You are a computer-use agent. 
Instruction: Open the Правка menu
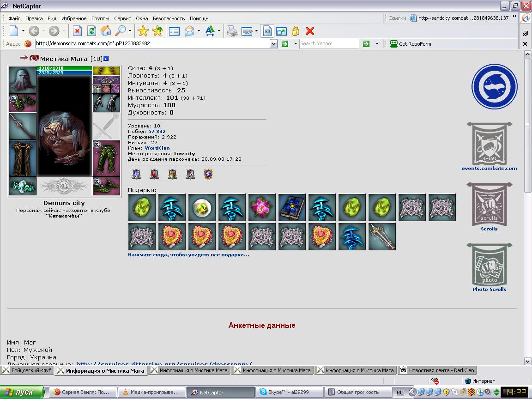click(x=34, y=18)
